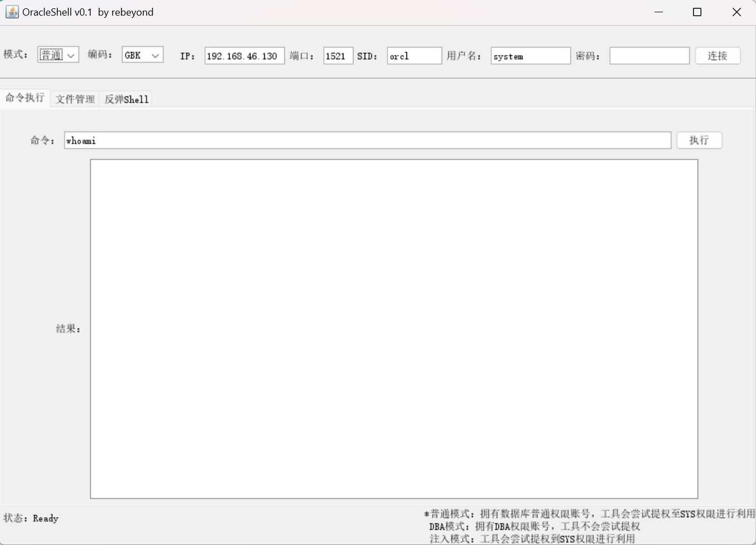
Task: Click inside the 结果 output area
Action: coord(394,329)
